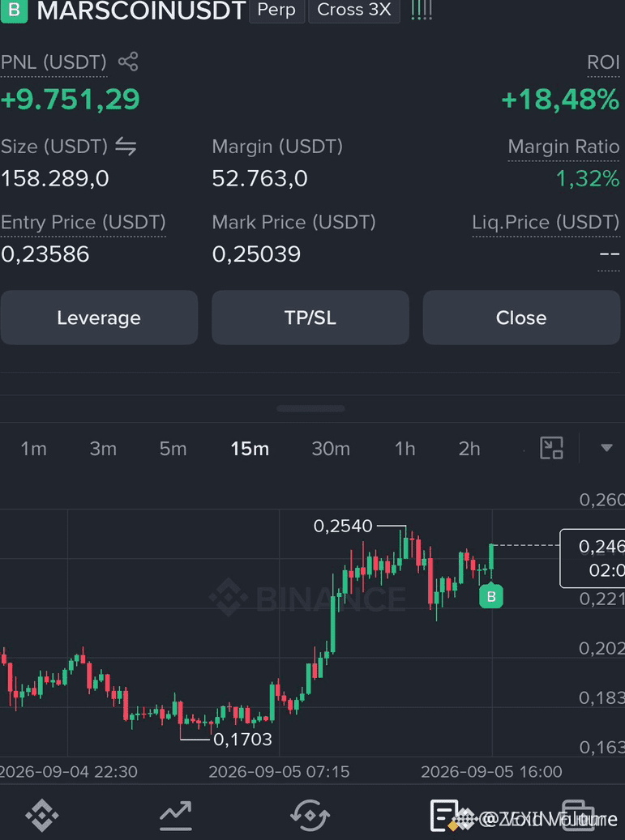625x840 pixels.
Task: Tap the green B buy marker
Action: pos(491,596)
